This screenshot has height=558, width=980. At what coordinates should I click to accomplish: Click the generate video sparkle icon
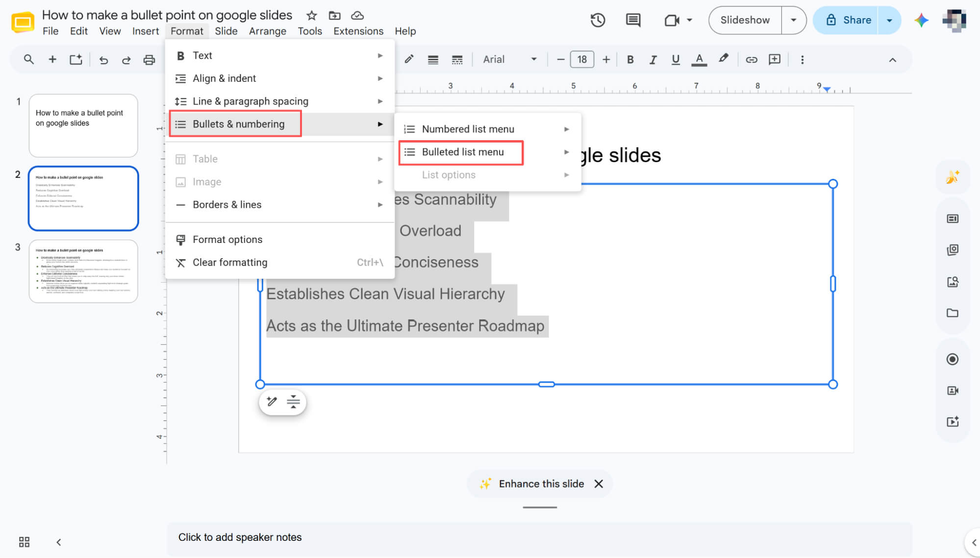(953, 422)
